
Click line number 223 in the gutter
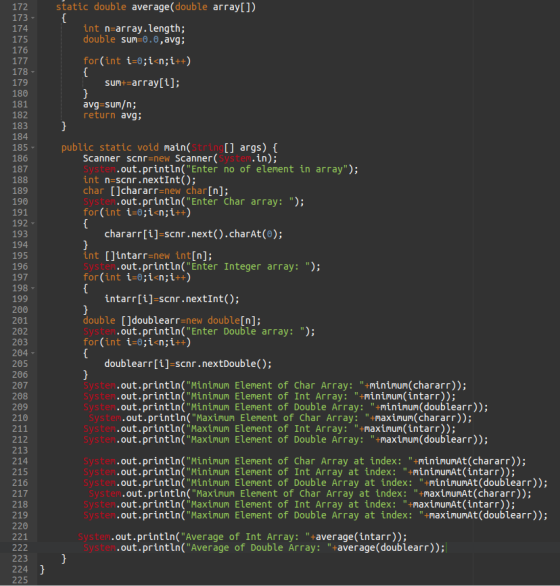coord(20,559)
